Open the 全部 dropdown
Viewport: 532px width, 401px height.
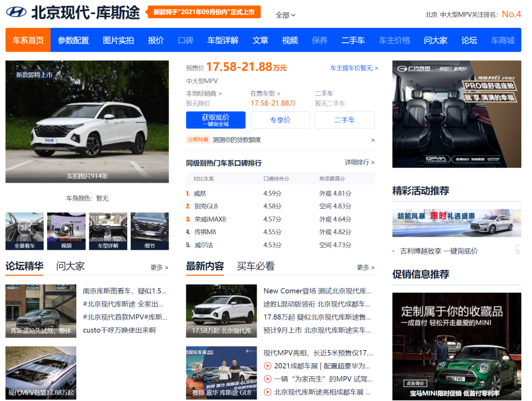[x=286, y=15]
